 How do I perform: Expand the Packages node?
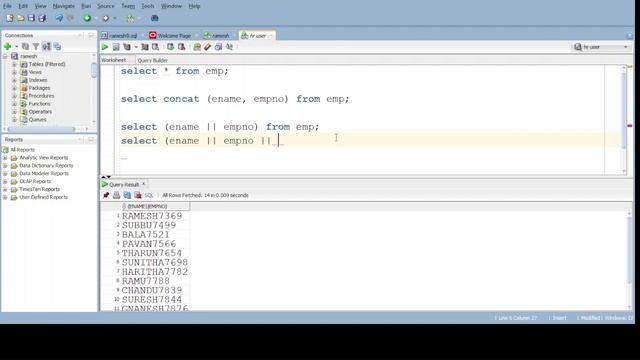tap(14, 88)
